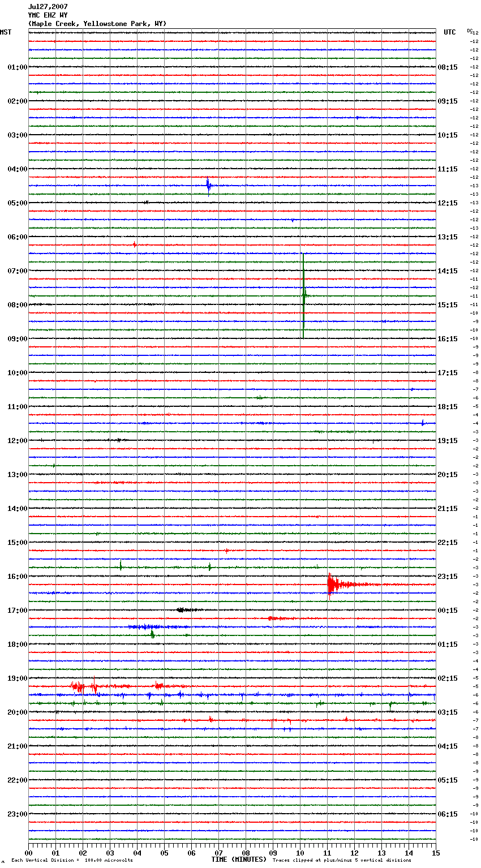This screenshot has width=481, height=868.
Task: Click the 19:15 UTC row label
Action: [448, 441]
